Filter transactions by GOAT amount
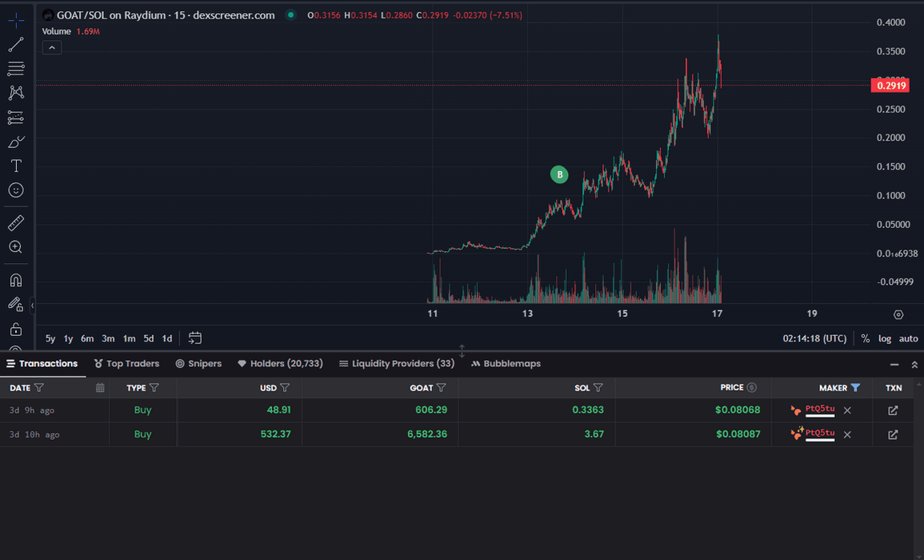The height and width of the screenshot is (560, 924). (x=441, y=388)
